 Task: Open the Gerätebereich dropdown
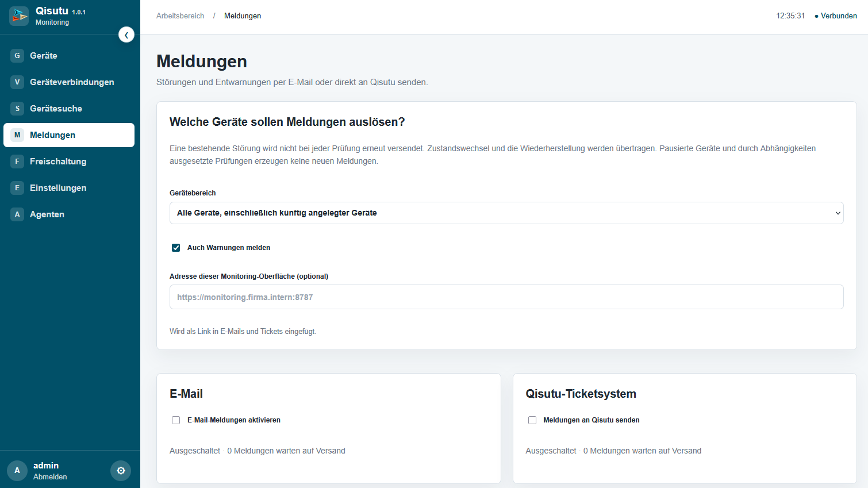coord(506,213)
